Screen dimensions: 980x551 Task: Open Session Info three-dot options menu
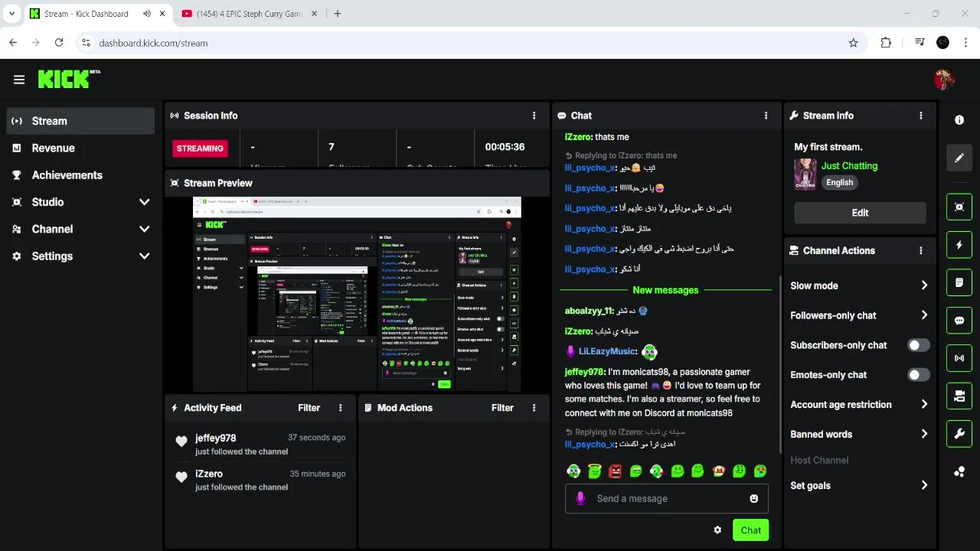534,116
